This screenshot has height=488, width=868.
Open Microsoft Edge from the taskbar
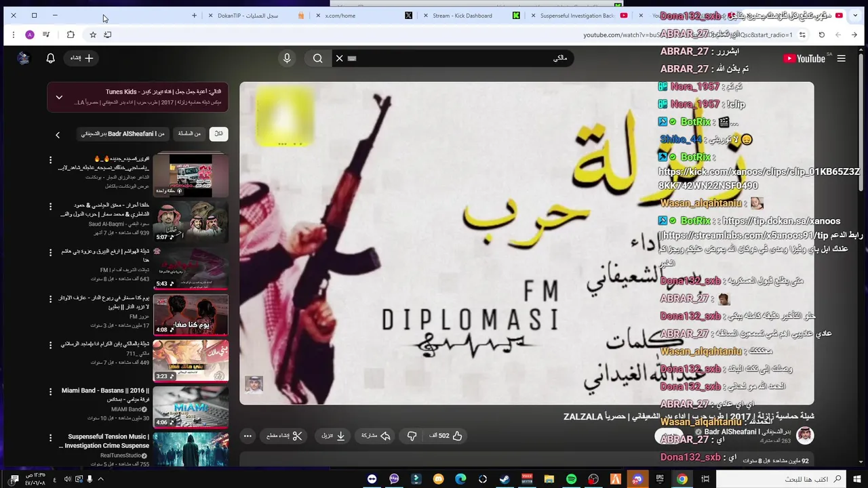pyautogui.click(x=460, y=479)
